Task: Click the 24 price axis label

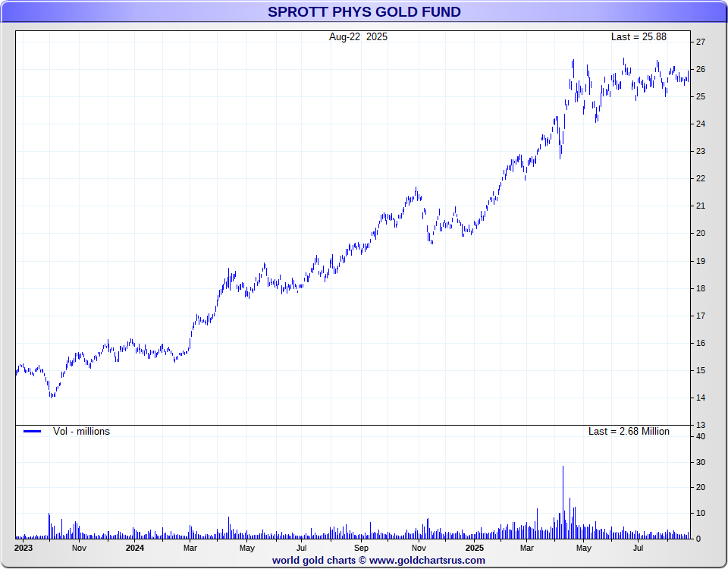Action: pos(701,124)
